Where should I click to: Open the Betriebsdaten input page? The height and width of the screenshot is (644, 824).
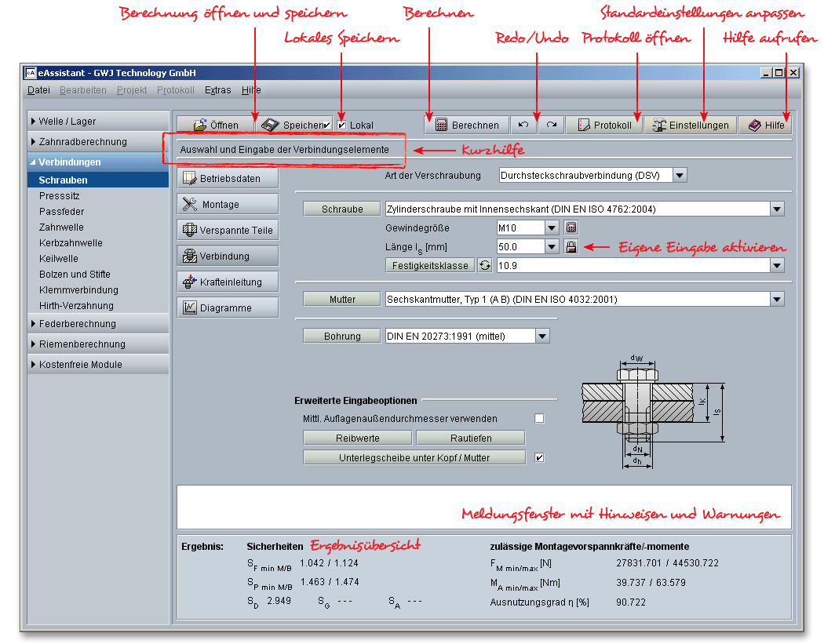pyautogui.click(x=228, y=179)
